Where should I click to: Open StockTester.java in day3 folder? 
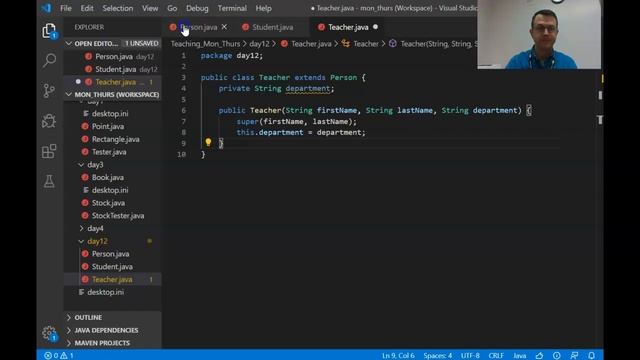click(118, 216)
